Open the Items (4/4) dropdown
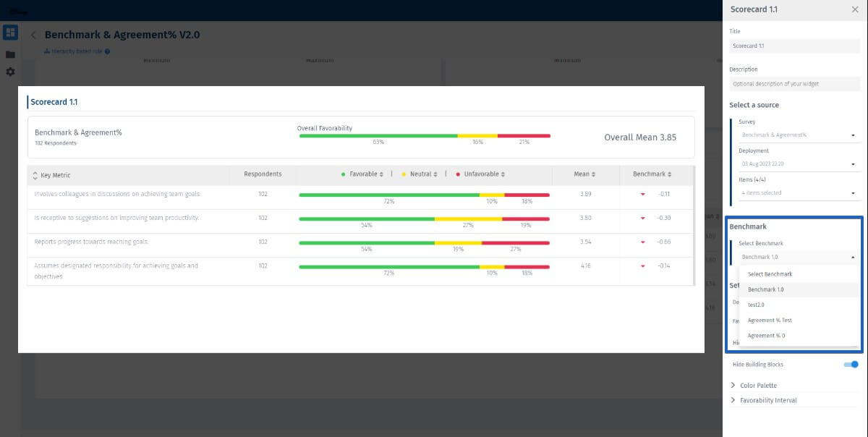Screen dimensions: 868x437 point(799,193)
